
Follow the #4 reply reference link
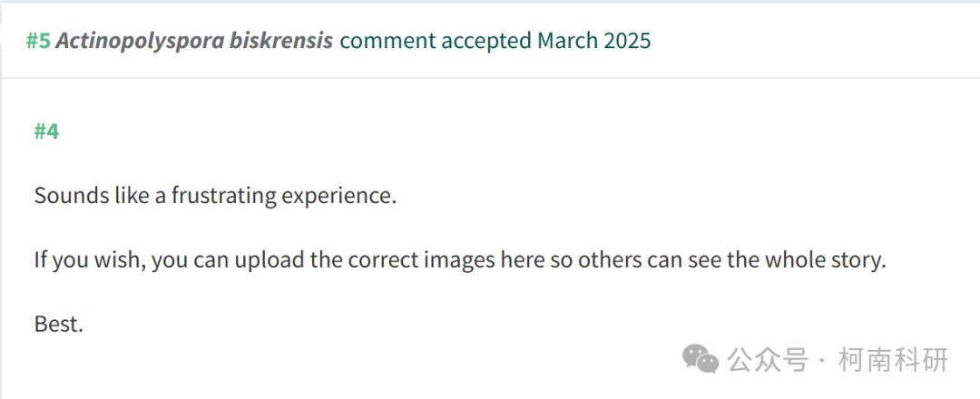point(46,131)
